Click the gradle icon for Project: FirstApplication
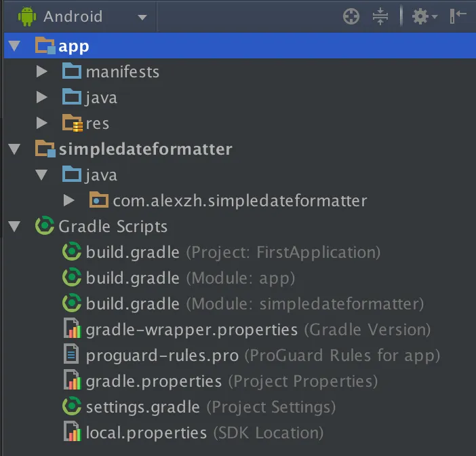 [x=72, y=251]
